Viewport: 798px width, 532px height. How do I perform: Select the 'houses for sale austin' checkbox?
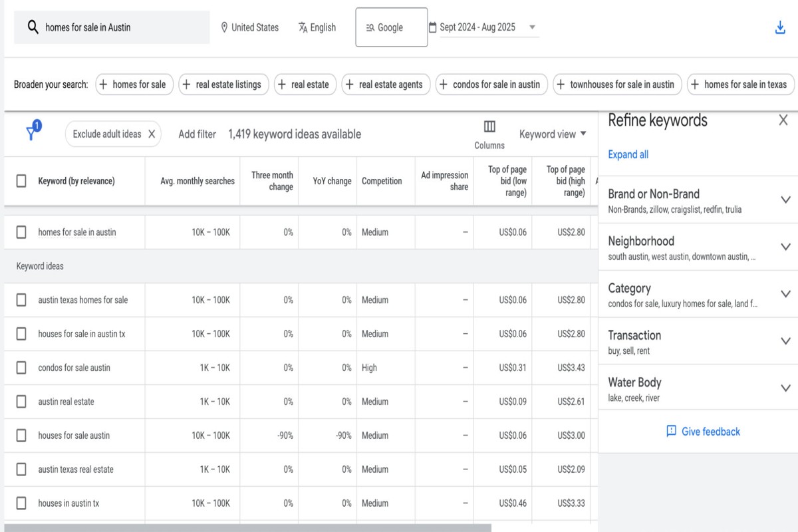21,436
